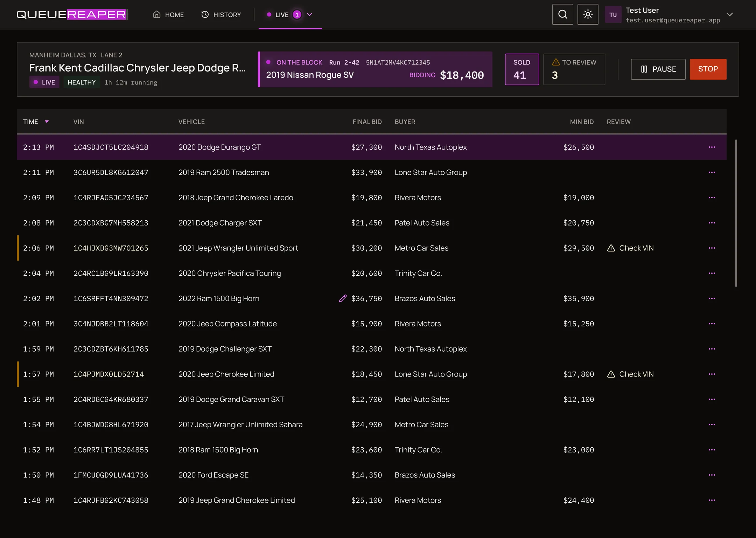Expand the Test User account menu chevron

[729, 14]
